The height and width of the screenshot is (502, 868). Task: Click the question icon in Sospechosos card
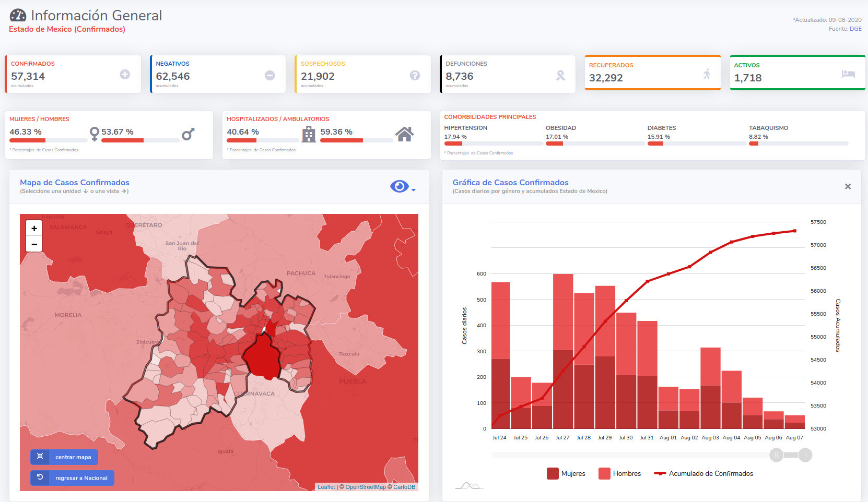pos(415,76)
